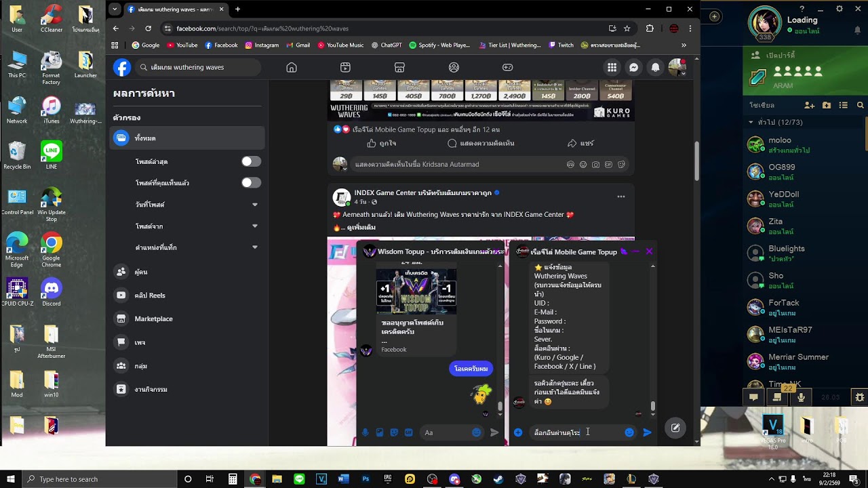The image size is (868, 488).
Task: Open the Messenger icon in Facebook header
Action: click(x=633, y=67)
